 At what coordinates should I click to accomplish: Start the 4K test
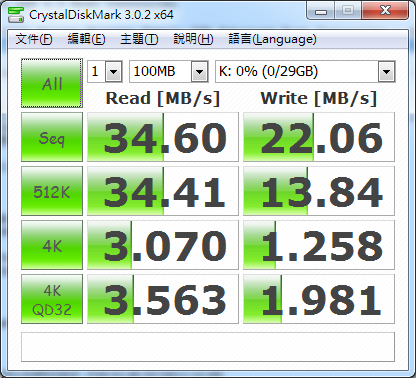tap(52, 245)
